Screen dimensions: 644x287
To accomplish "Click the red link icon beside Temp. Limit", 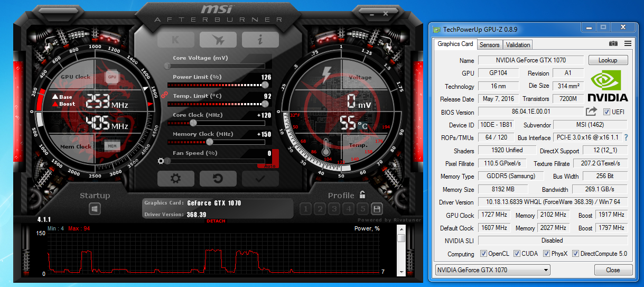I will [x=164, y=95].
